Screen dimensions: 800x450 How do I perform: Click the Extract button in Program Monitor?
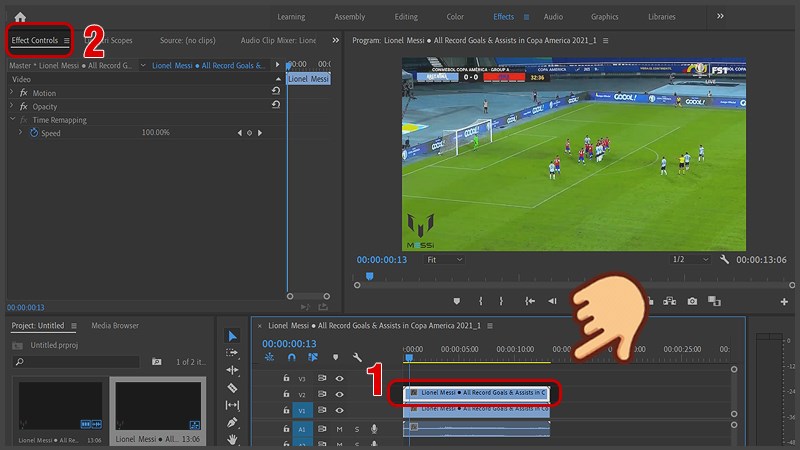[x=669, y=301]
